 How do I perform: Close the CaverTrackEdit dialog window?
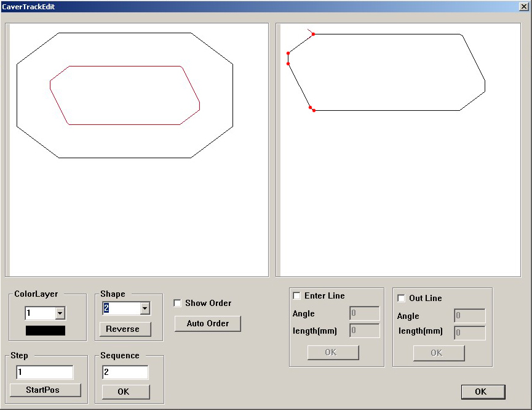(x=523, y=6)
